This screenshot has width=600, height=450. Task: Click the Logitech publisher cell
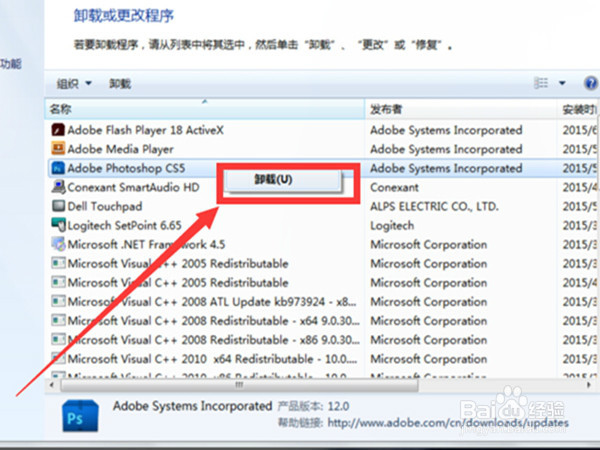(x=392, y=226)
